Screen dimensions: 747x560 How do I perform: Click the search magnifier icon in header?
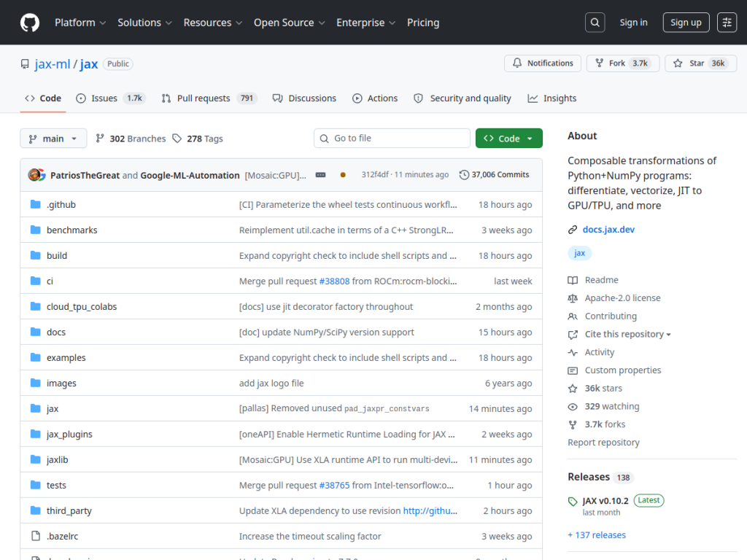595,23
